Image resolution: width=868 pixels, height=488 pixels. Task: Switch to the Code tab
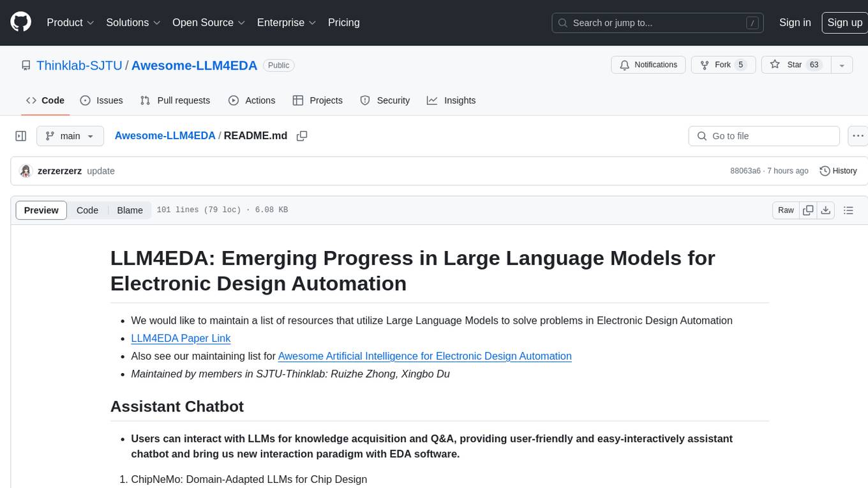(45, 100)
